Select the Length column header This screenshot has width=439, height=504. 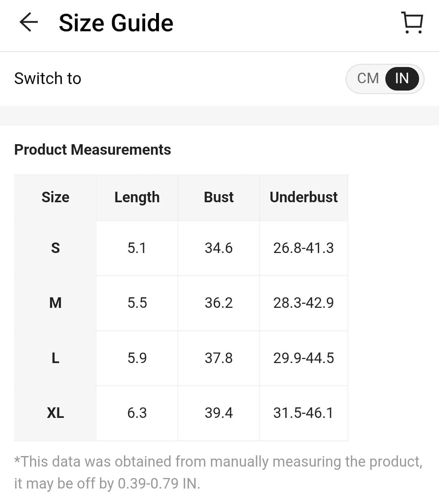click(137, 197)
